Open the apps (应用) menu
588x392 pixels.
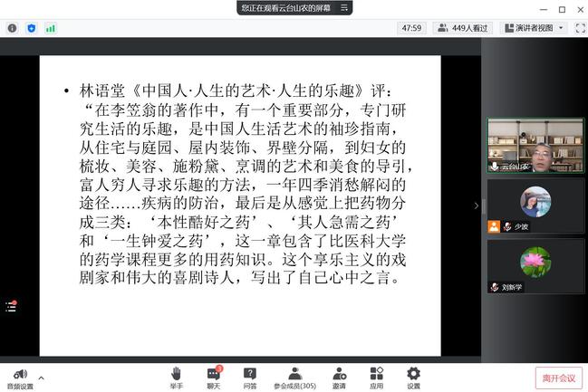[x=376, y=374]
